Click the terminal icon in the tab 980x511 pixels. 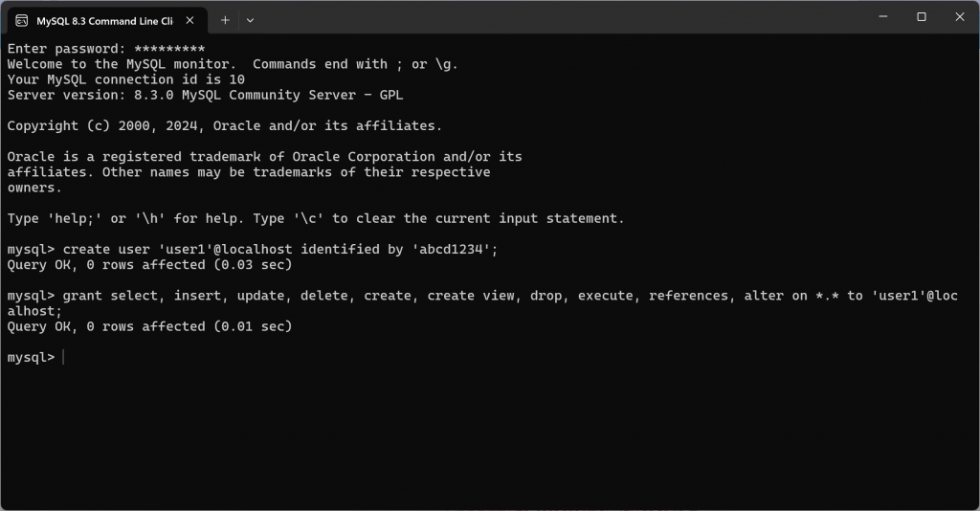point(22,21)
